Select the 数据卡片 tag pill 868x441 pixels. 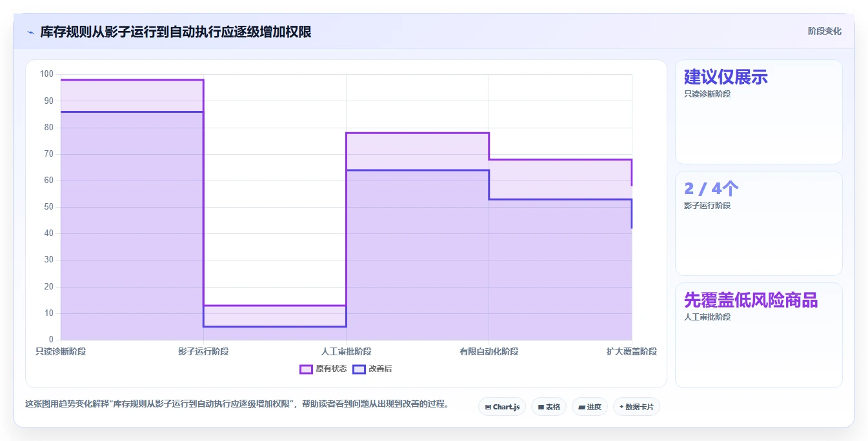[x=636, y=407]
